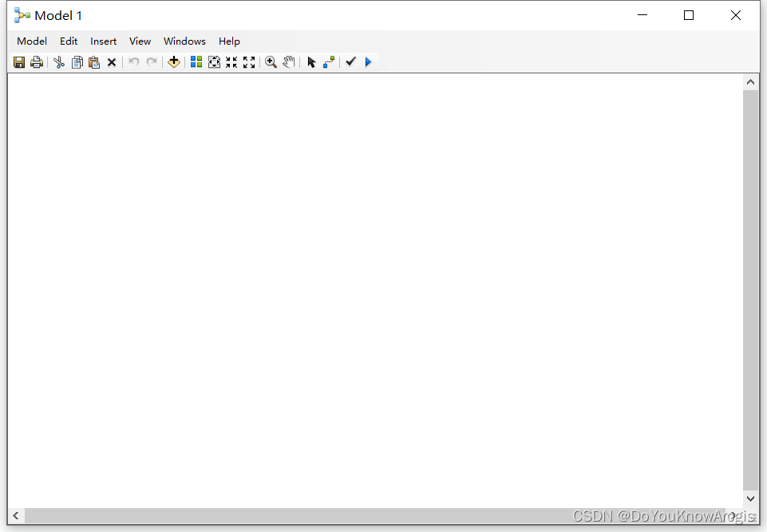This screenshot has width=767, height=532.
Task: Copy using the Copy toolbar icon
Action: 77,62
